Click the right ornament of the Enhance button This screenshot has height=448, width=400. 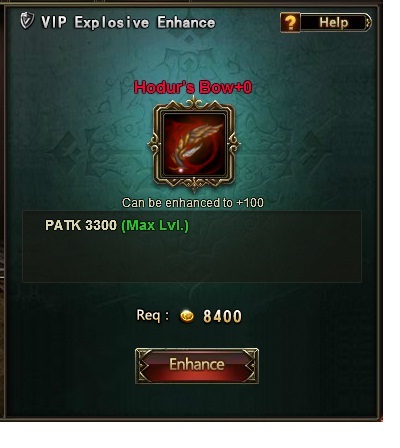click(250, 366)
